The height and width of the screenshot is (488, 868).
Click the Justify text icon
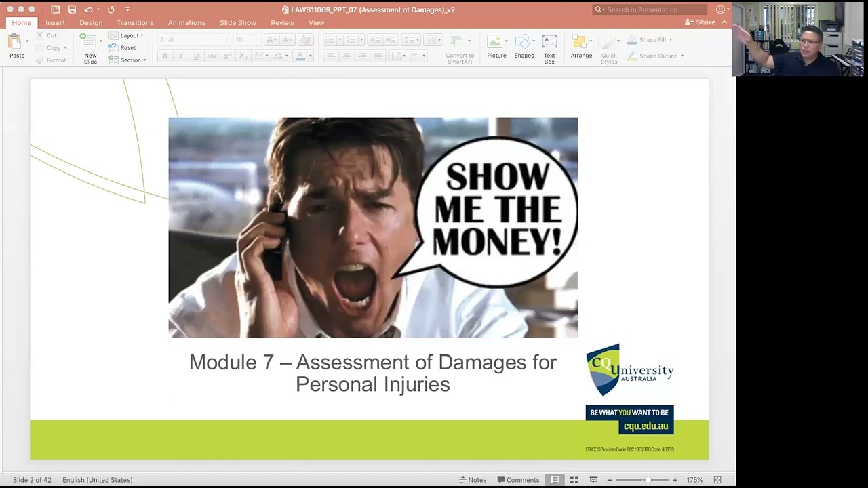click(x=379, y=56)
